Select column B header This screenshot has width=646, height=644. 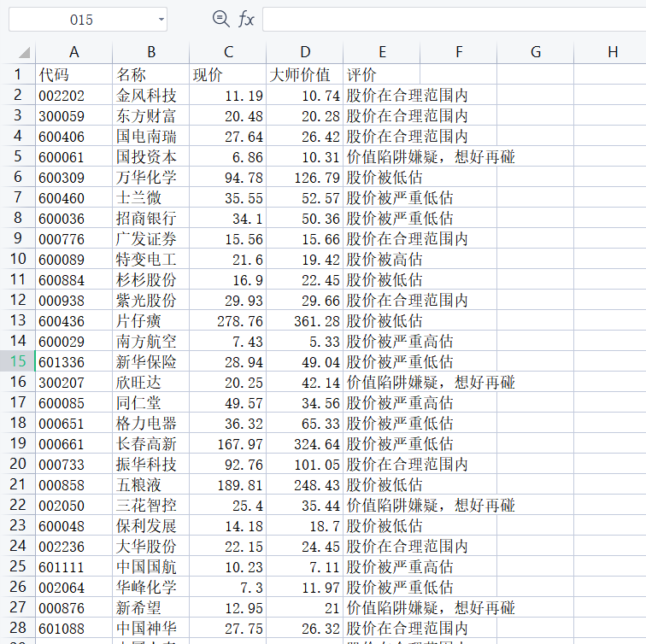[x=150, y=52]
